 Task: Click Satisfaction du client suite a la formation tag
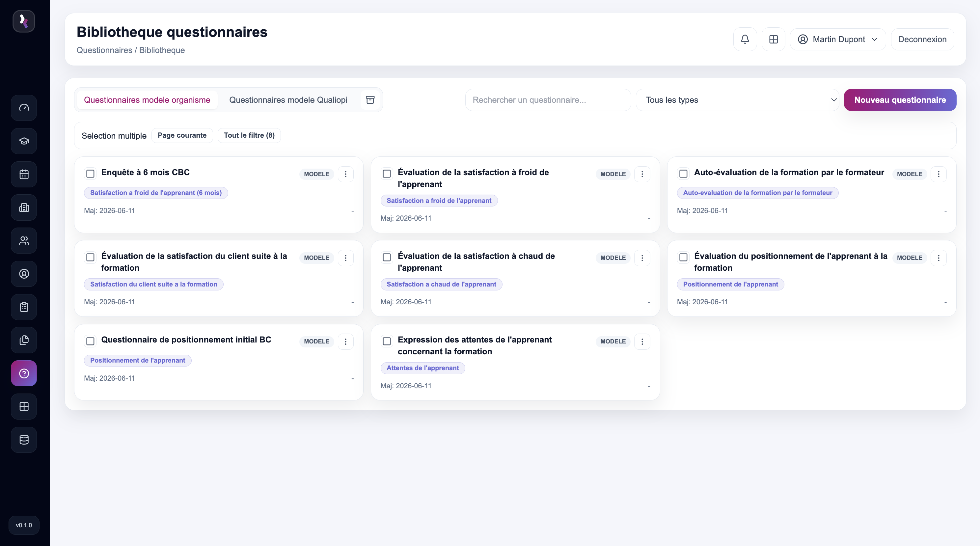click(x=154, y=284)
